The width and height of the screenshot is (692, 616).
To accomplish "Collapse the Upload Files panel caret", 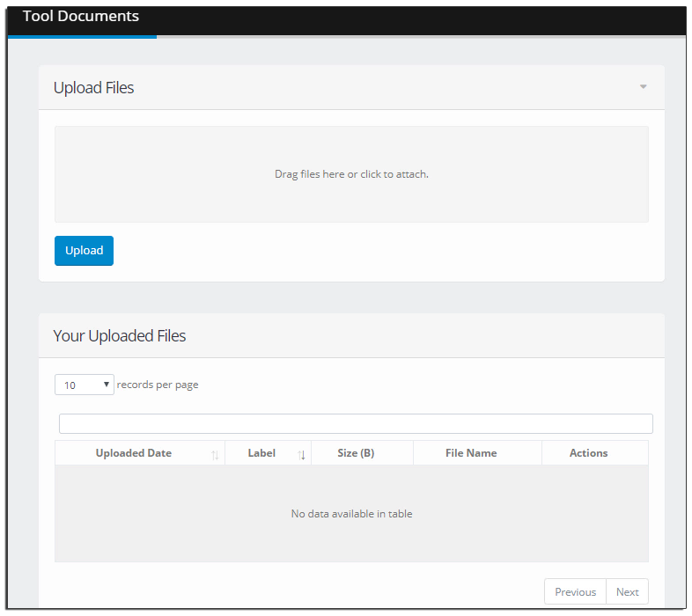I will pyautogui.click(x=643, y=87).
